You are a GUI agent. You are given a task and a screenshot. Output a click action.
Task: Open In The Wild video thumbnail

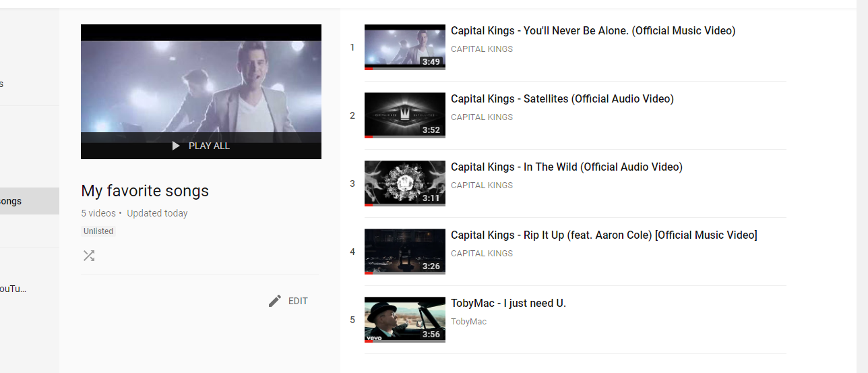405,183
